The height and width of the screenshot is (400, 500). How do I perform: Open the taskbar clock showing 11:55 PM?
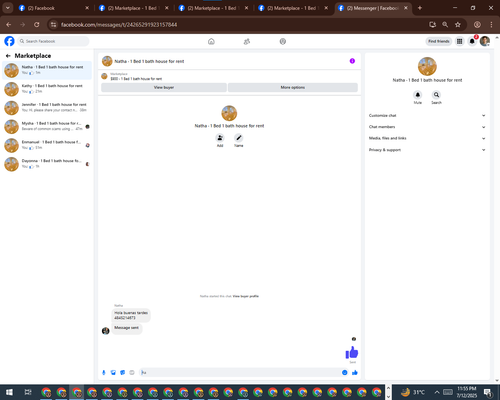(x=467, y=392)
